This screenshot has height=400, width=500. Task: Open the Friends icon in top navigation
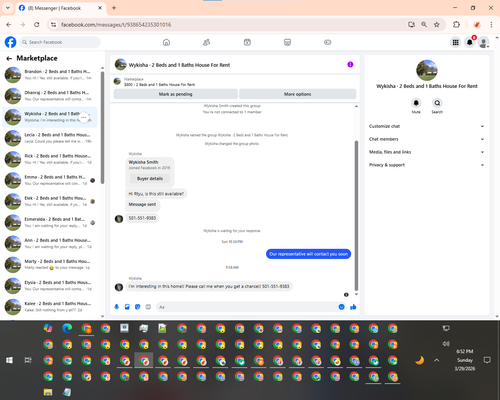(207, 42)
